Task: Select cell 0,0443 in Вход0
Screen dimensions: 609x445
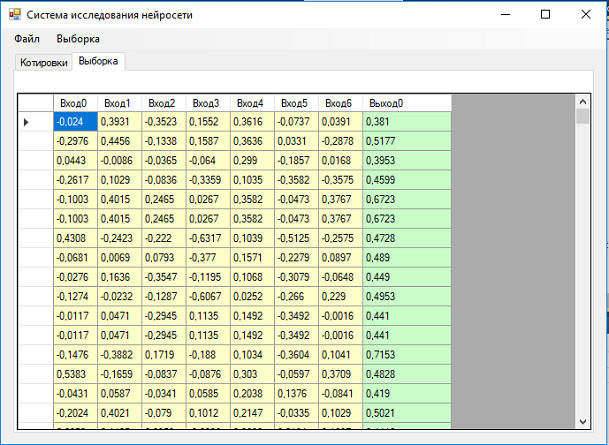Action: click(x=75, y=161)
